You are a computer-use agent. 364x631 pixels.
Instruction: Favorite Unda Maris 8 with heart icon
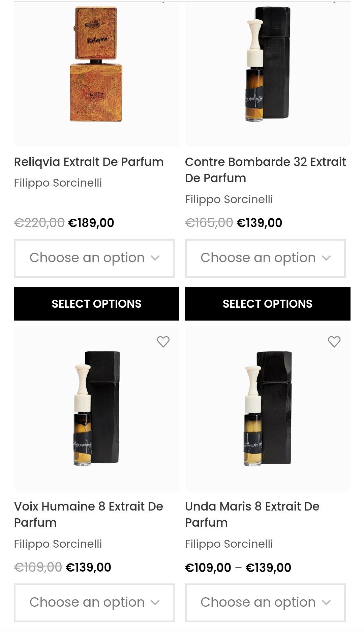click(x=334, y=342)
